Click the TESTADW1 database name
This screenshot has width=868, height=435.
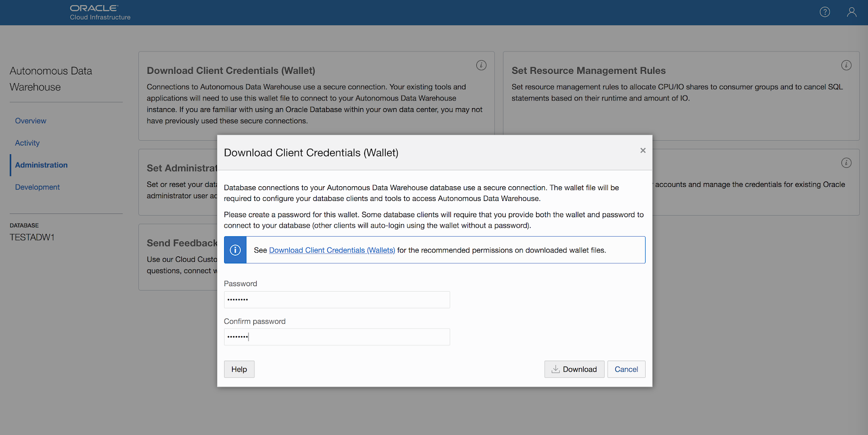coord(32,237)
